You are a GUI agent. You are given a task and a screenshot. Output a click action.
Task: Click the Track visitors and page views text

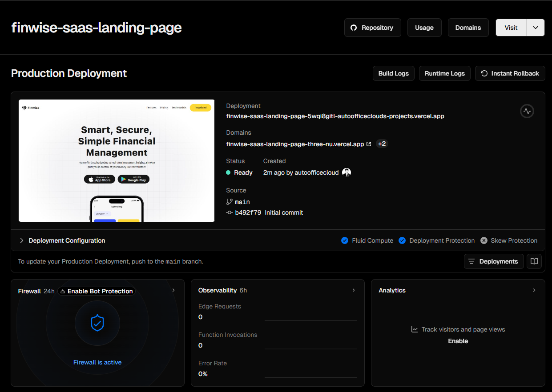[463, 329]
